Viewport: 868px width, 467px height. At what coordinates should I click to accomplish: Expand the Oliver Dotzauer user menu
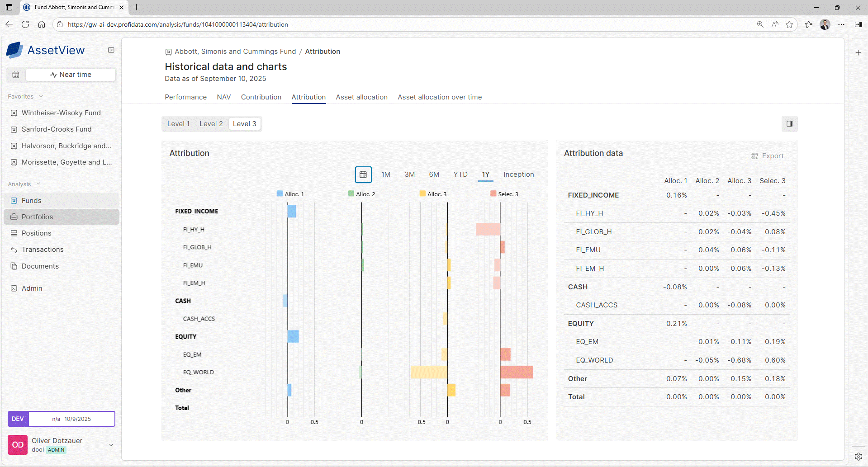[111, 445]
